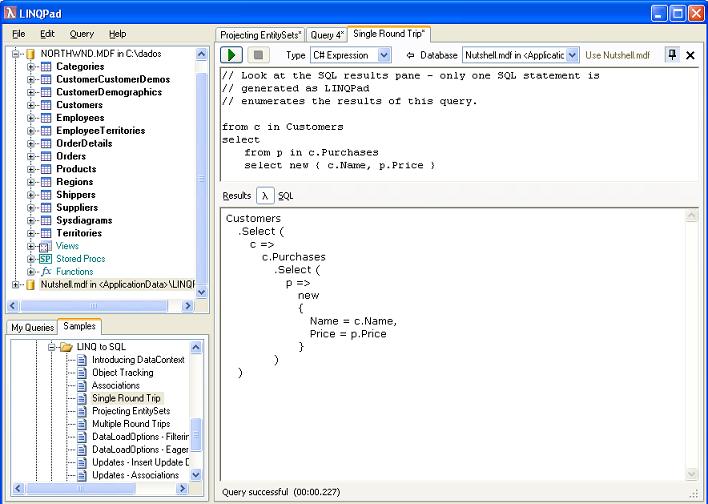This screenshot has height=504, width=708.
Task: Expand the CustomerDemographics table node
Action: [x=31, y=93]
